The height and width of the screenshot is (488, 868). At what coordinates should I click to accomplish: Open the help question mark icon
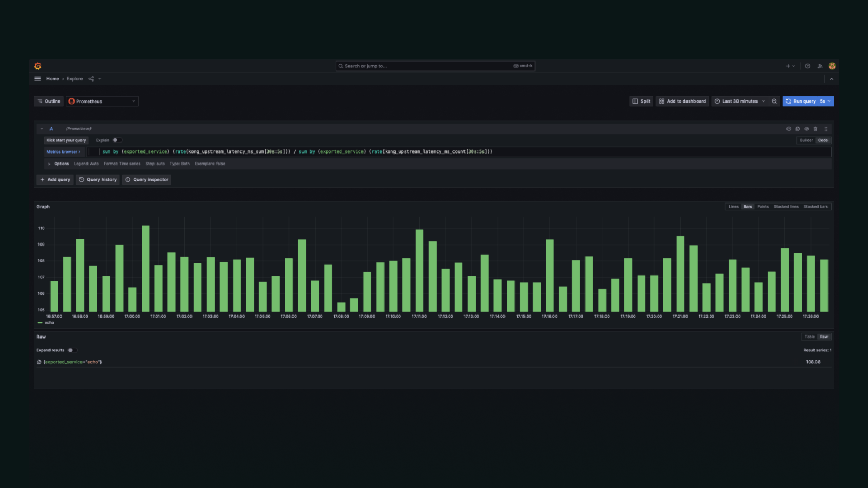point(807,66)
